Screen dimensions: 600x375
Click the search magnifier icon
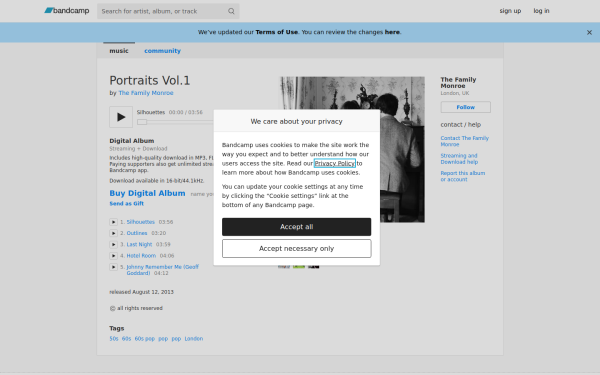tap(231, 11)
